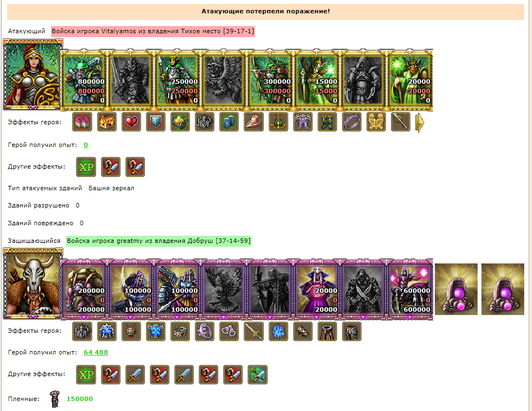532x411 pixels.
Task: Select the attacker's female hero portrait
Action: coord(33,74)
